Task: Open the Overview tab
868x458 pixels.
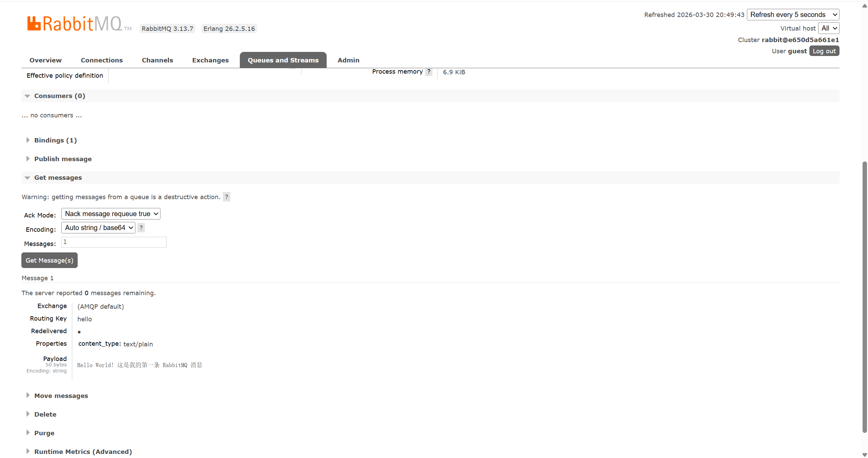Action: pyautogui.click(x=45, y=60)
